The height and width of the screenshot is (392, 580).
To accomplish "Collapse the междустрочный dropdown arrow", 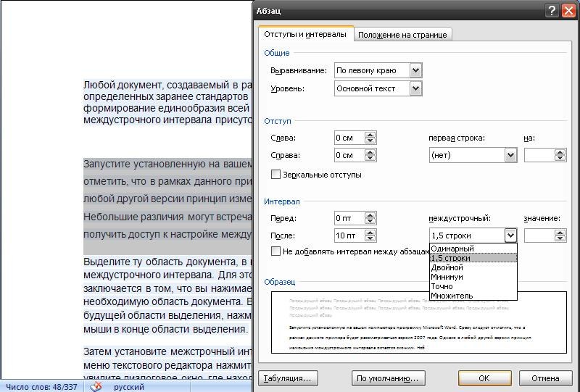I will pos(510,235).
